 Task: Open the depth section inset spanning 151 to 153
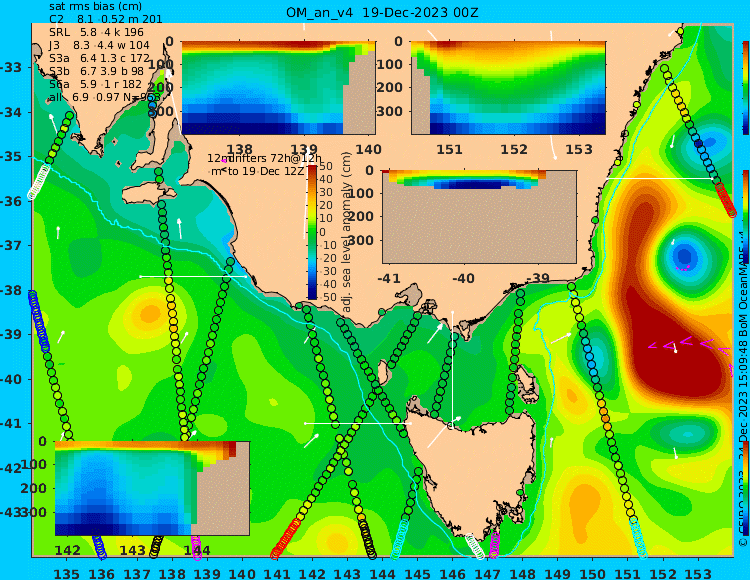[508, 88]
